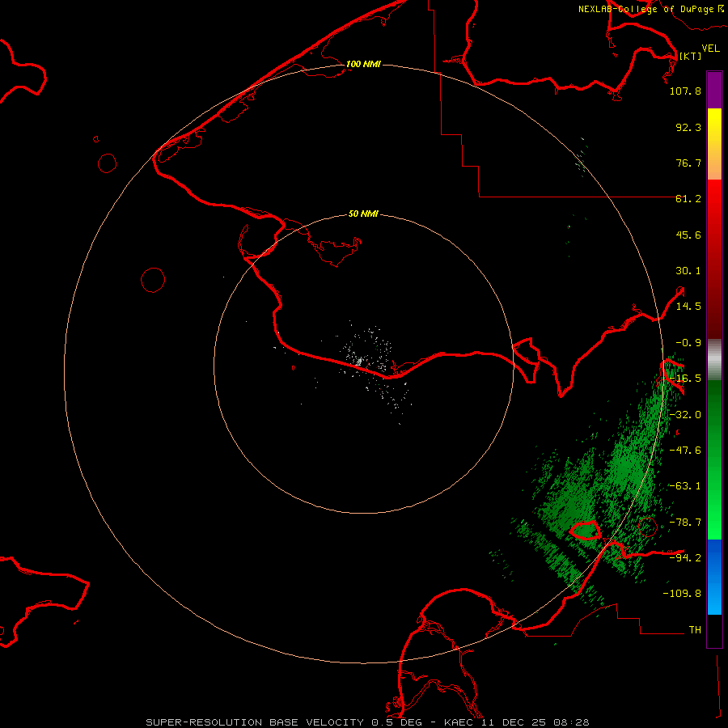Select the -78.7 scale value
The height and width of the screenshot is (728, 728).
(685, 523)
